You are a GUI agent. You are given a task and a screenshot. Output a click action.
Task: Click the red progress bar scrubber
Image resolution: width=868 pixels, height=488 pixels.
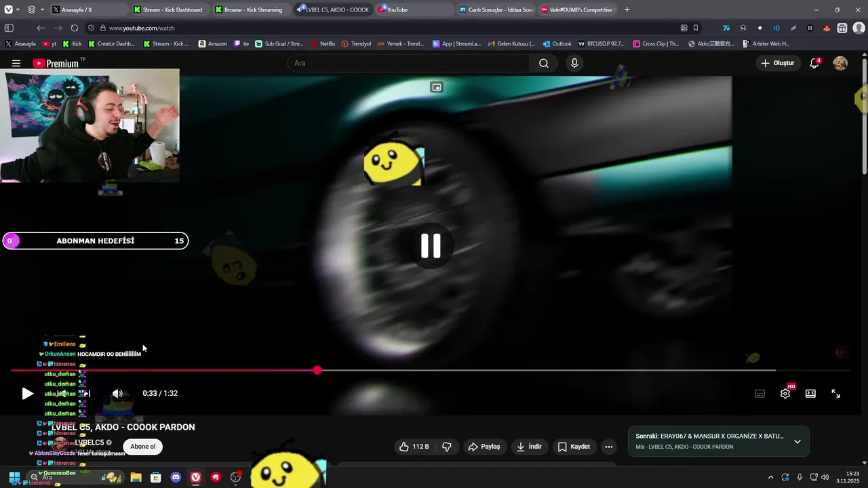pos(317,370)
